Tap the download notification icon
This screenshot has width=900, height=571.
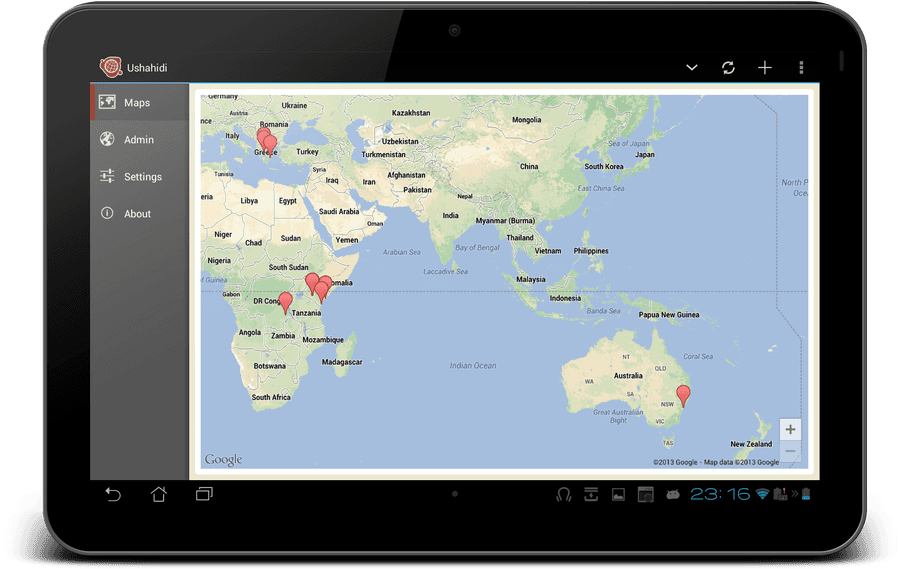[x=591, y=494]
